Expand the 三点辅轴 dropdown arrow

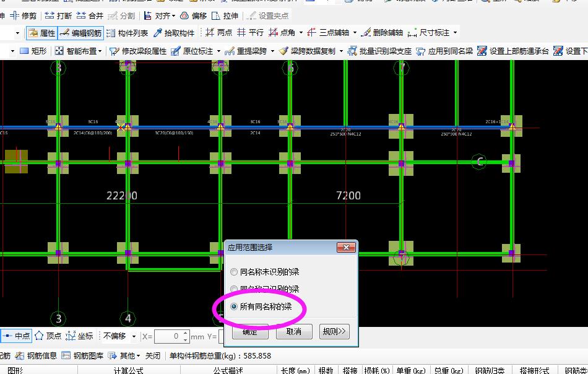(x=355, y=33)
